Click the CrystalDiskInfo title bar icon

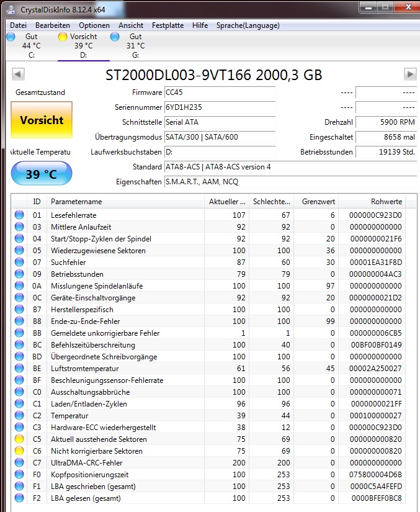pos(11,9)
